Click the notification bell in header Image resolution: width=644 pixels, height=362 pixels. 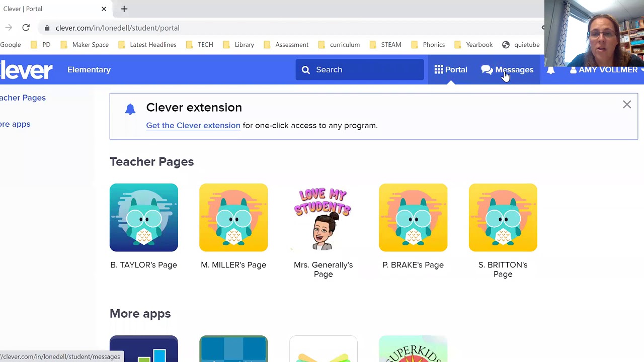coord(551,70)
